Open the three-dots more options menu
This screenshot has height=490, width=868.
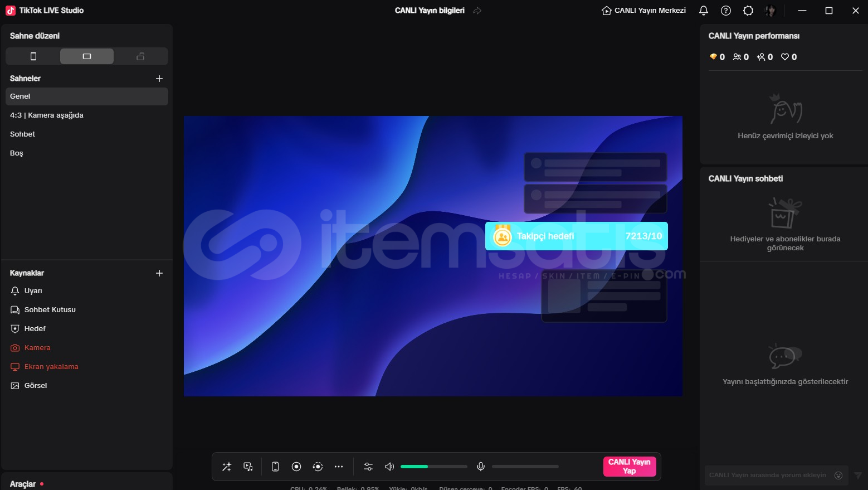click(x=339, y=467)
